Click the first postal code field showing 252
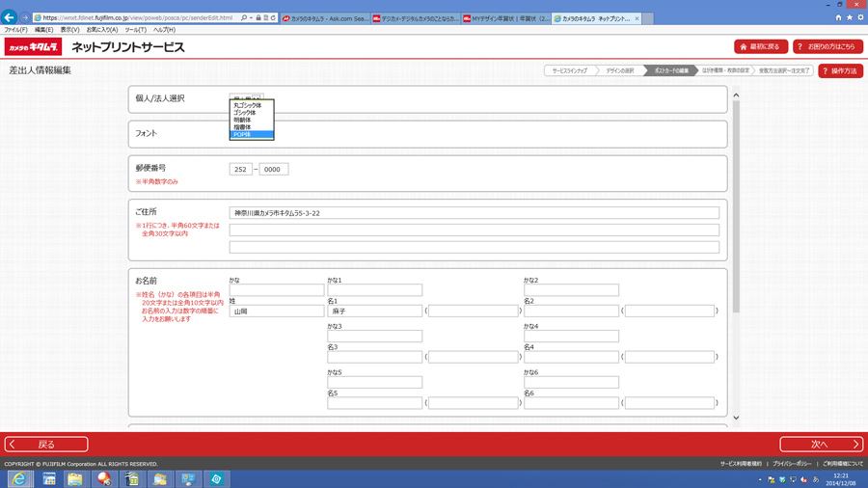The height and width of the screenshot is (488, 868). click(x=240, y=169)
